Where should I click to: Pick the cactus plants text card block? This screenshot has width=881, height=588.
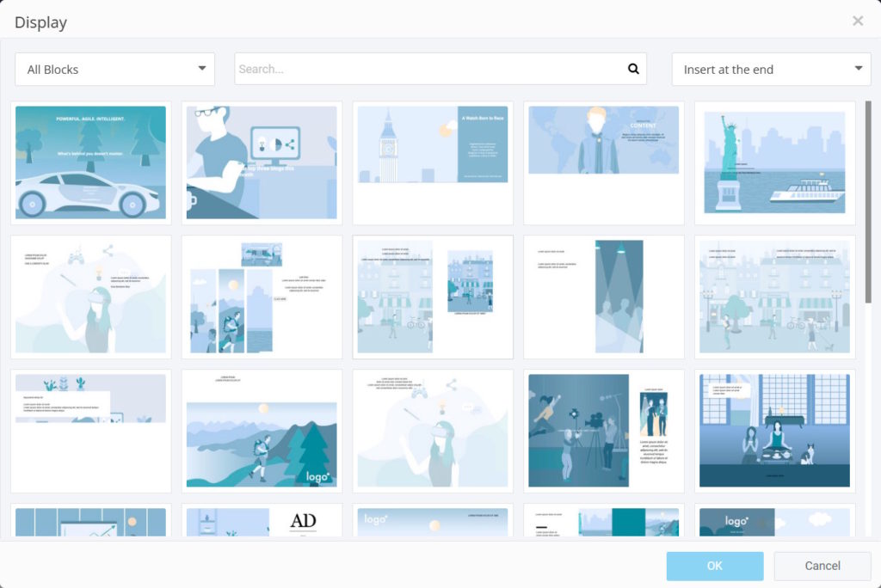click(91, 432)
